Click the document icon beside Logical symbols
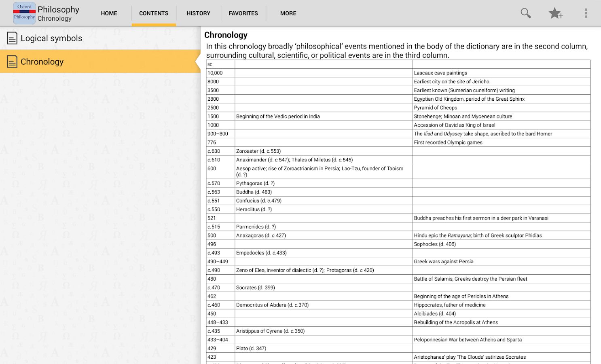Image resolution: width=601 pixels, height=364 pixels. [11, 38]
